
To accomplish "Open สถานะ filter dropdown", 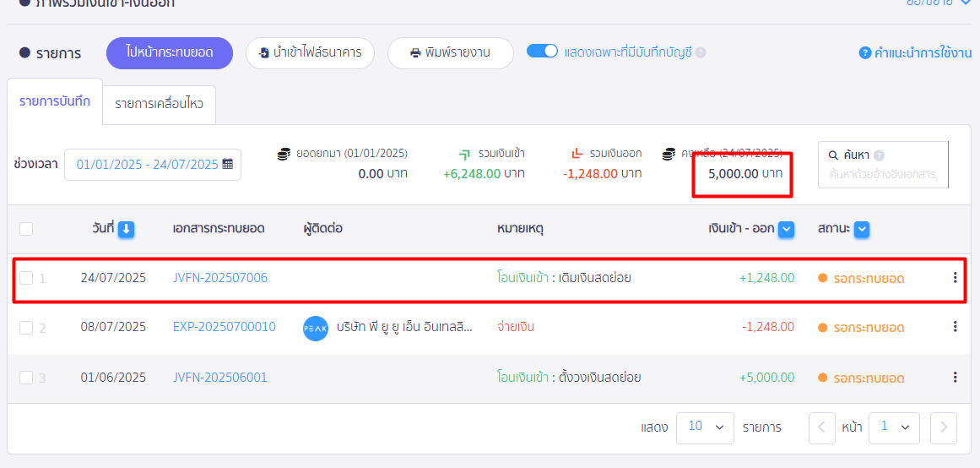I will [862, 230].
